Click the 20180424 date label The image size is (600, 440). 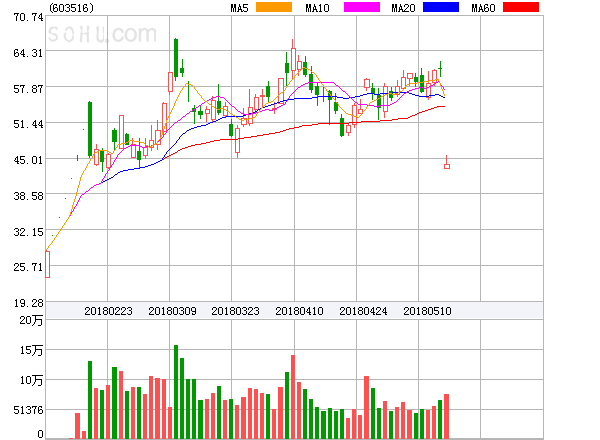point(363,311)
